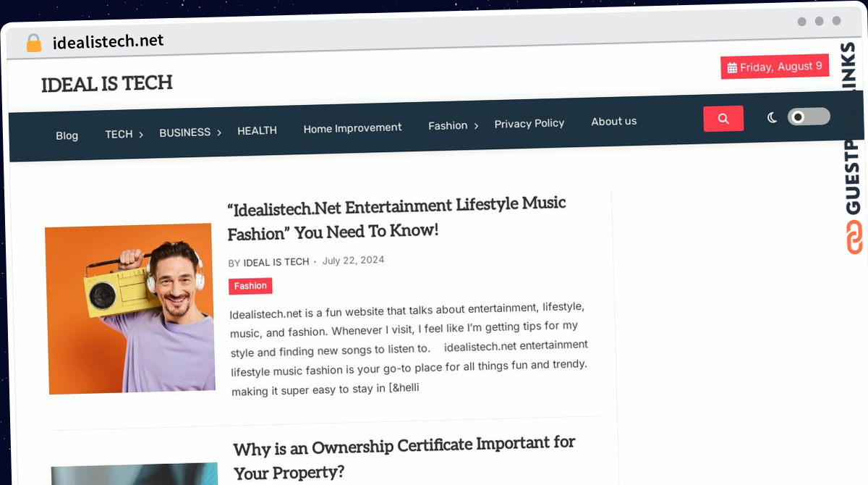This screenshot has height=485, width=868.
Task: Click the red search icon button
Action: pyautogui.click(x=723, y=119)
